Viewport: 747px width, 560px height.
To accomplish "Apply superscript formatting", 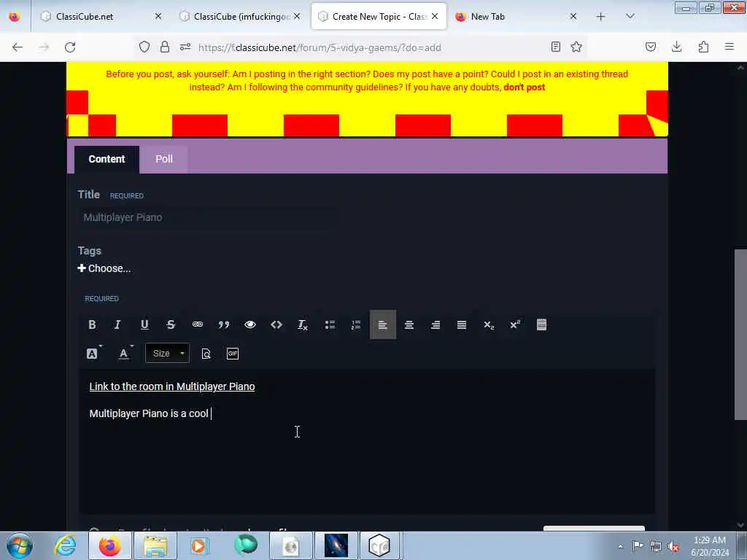I will click(515, 324).
